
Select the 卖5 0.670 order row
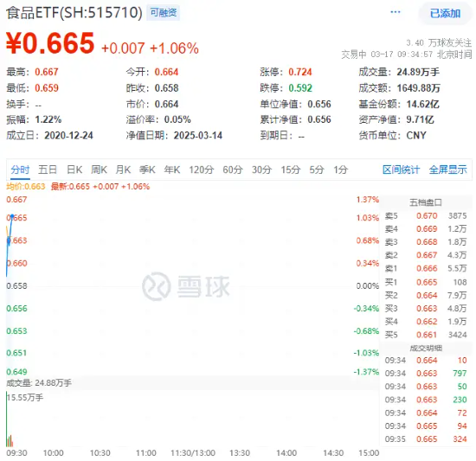pyautogui.click(x=426, y=215)
